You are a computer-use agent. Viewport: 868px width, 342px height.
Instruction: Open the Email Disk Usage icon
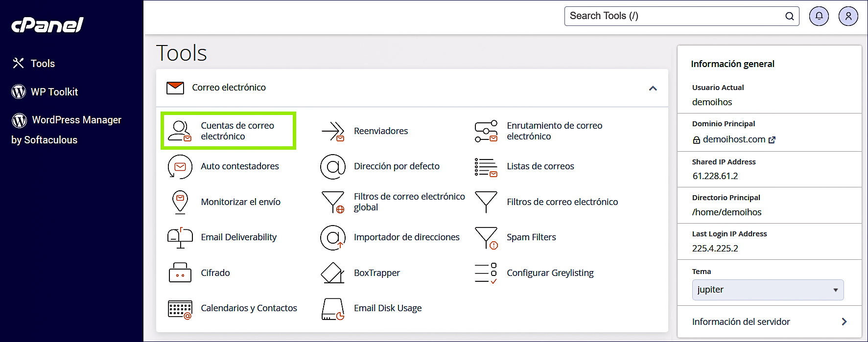click(x=333, y=309)
